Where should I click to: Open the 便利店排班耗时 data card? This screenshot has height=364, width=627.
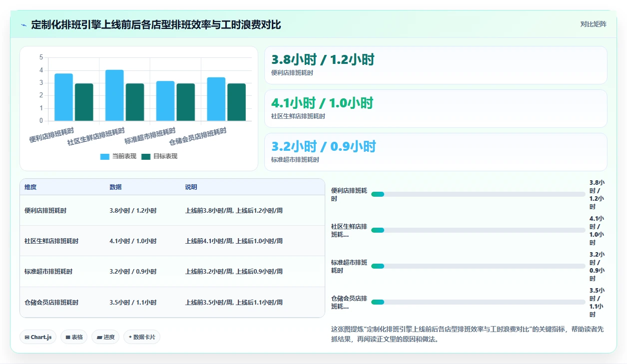(x=436, y=65)
